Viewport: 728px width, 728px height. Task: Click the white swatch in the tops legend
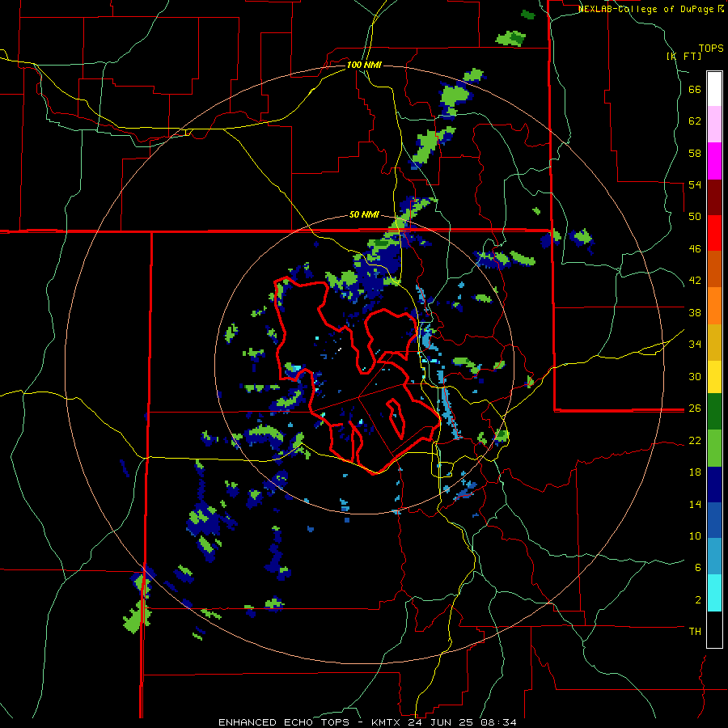point(714,89)
